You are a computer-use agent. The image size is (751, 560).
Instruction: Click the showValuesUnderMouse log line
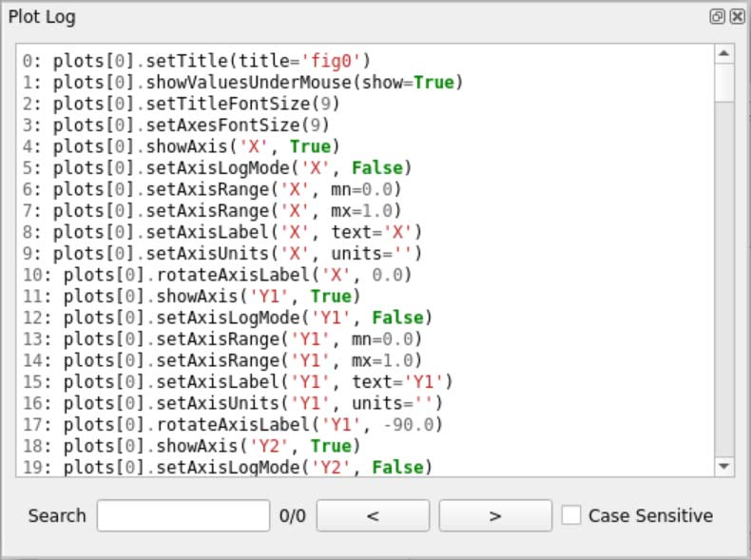tap(242, 83)
